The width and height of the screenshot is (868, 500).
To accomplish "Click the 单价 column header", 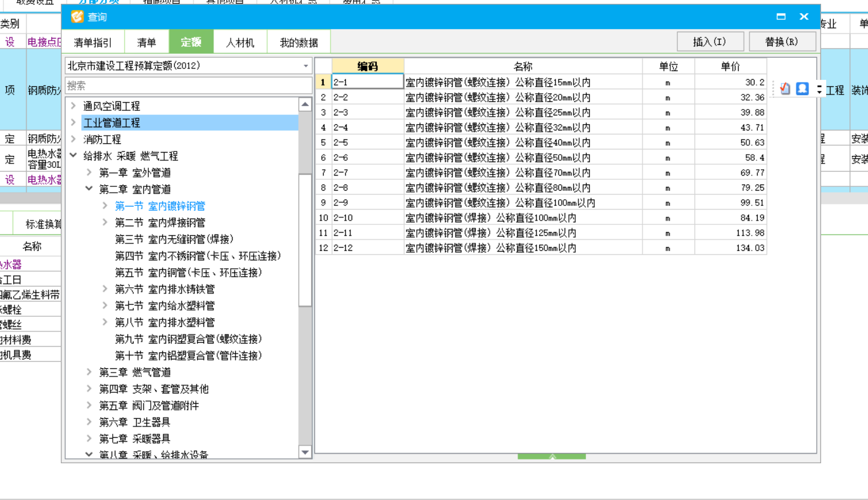I will [x=731, y=67].
